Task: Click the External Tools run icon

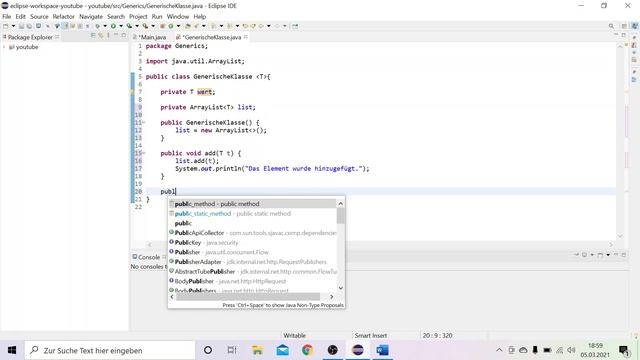Action: [x=145, y=26]
